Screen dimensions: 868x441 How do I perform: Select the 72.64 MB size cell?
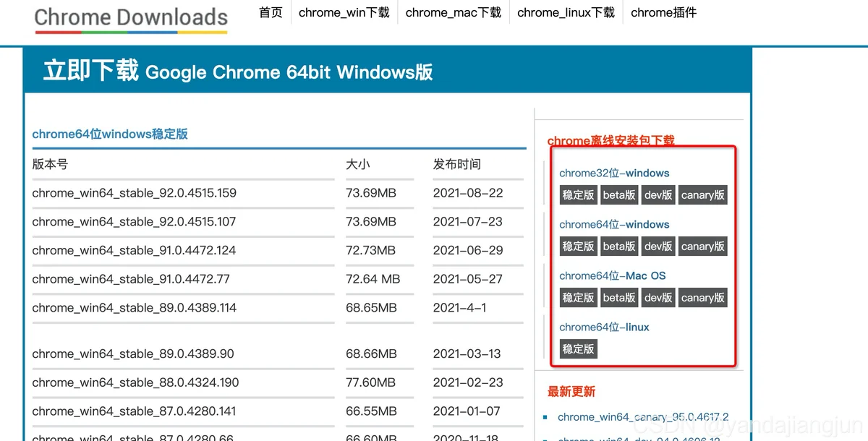point(373,279)
